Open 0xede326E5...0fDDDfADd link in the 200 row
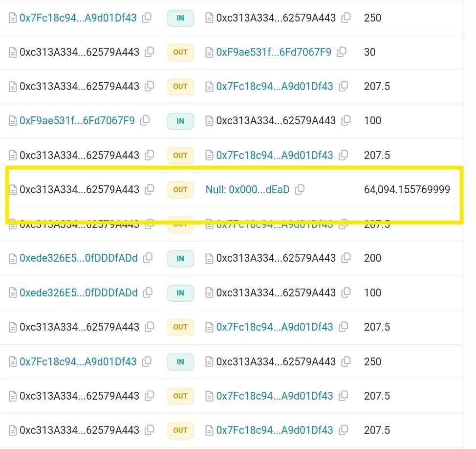Viewport: 476px width, 449px height. tap(79, 258)
